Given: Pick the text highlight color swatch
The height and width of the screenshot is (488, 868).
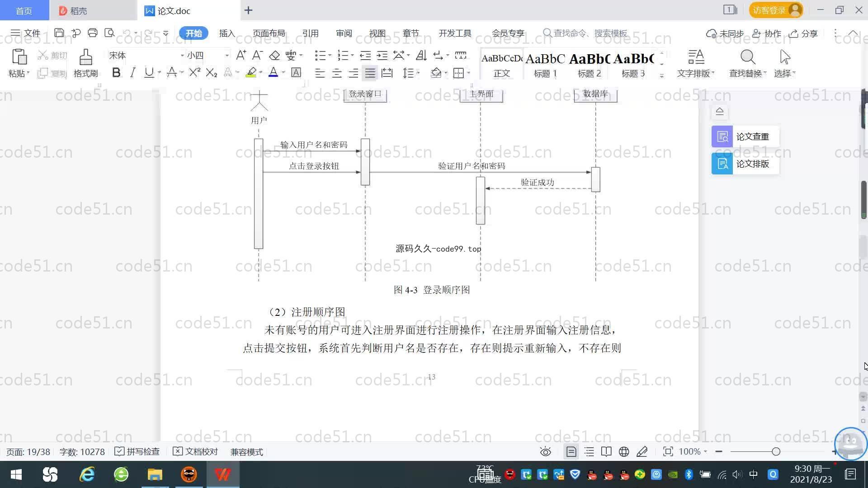Looking at the screenshot, I should (x=251, y=72).
